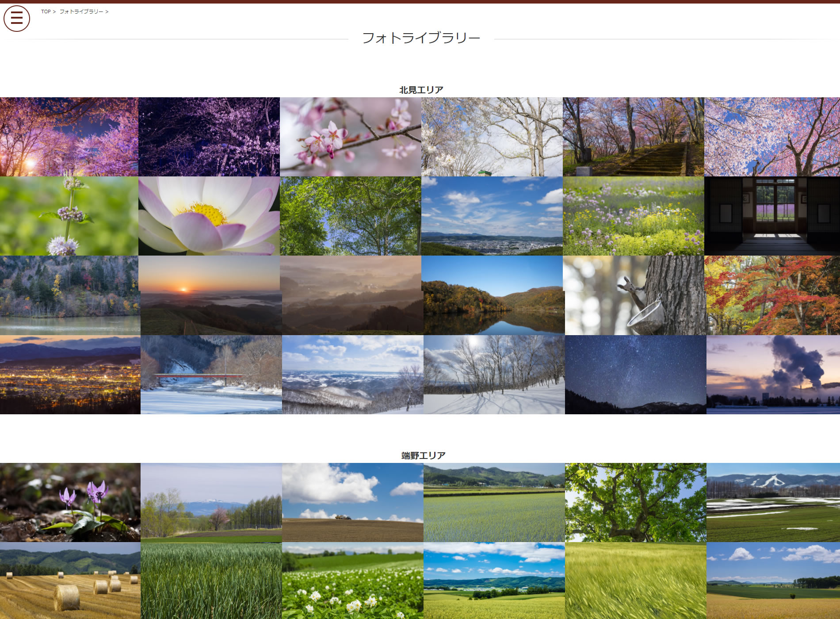Screen dimensions: 840x619
Task: Open the mint flower close-up photo
Action: tap(69, 216)
